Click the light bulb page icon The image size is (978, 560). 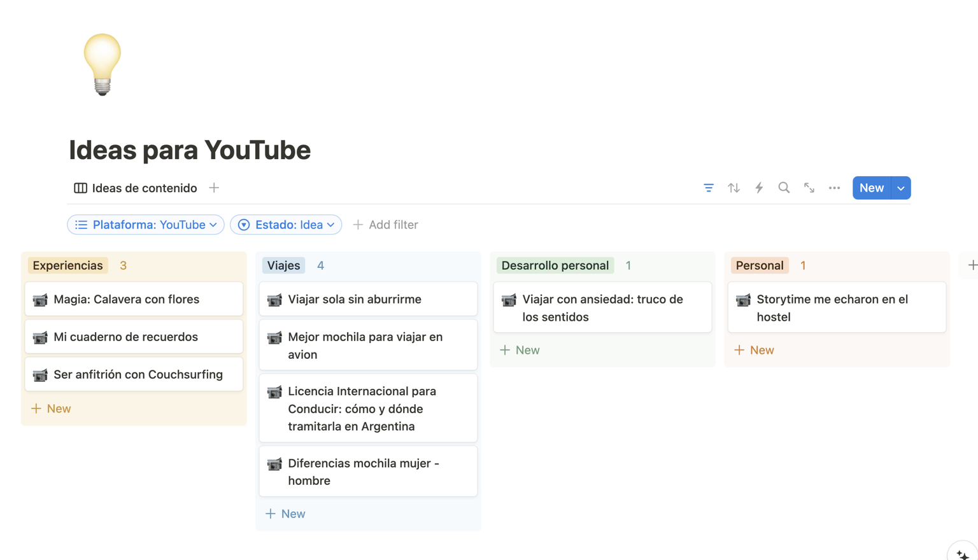(x=102, y=65)
